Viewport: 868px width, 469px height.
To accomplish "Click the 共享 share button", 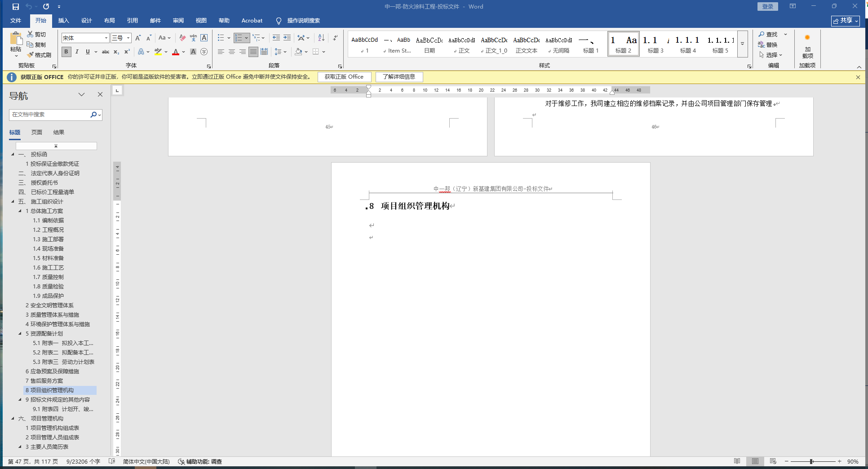I will [x=845, y=21].
